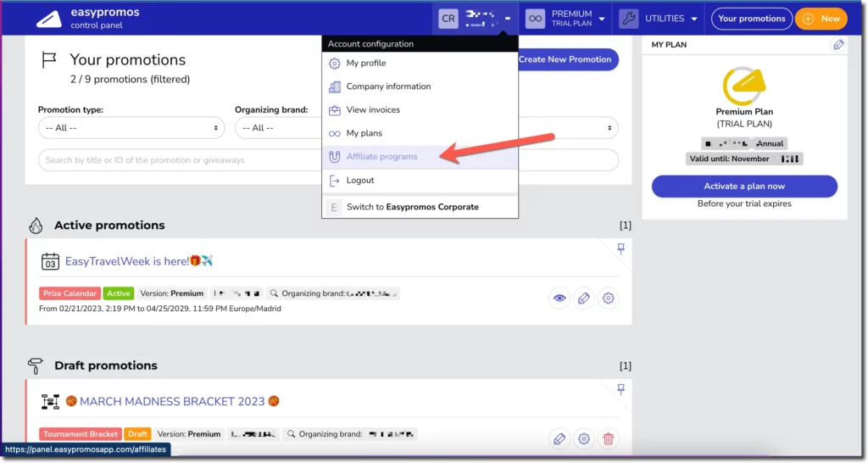
Task: Click the orange Draft status tag
Action: tap(138, 434)
